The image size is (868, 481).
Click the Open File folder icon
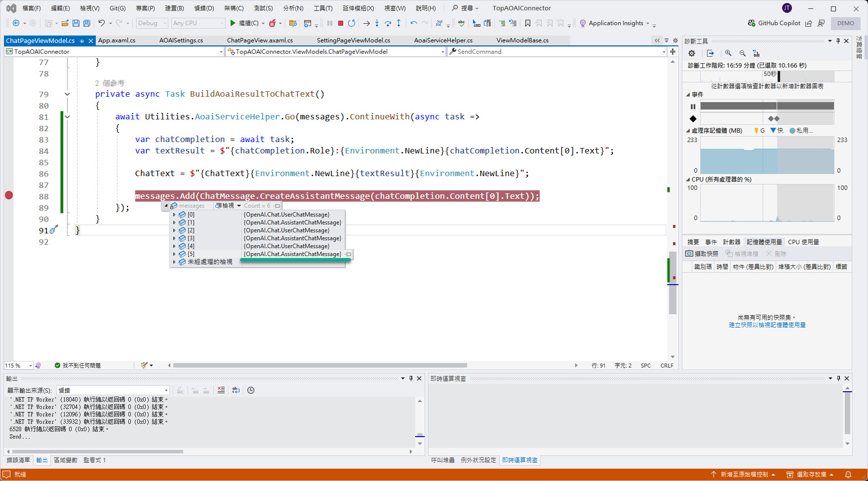[x=65, y=23]
